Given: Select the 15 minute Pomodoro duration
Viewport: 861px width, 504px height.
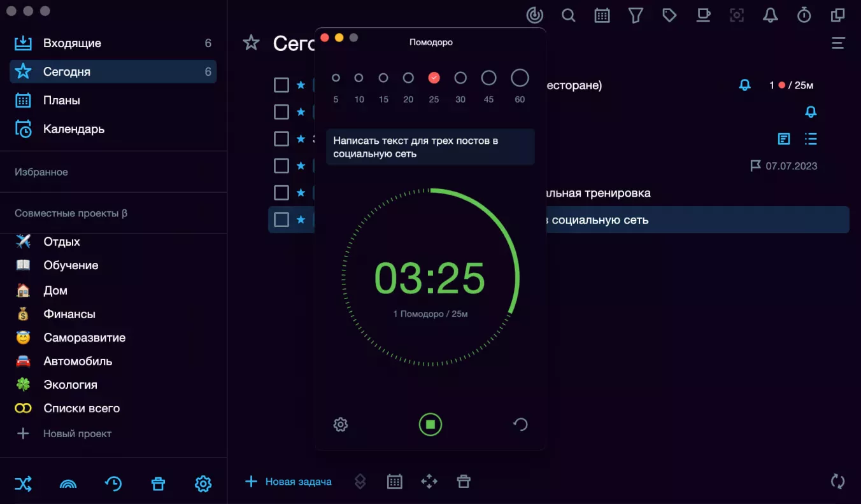Looking at the screenshot, I should point(383,78).
